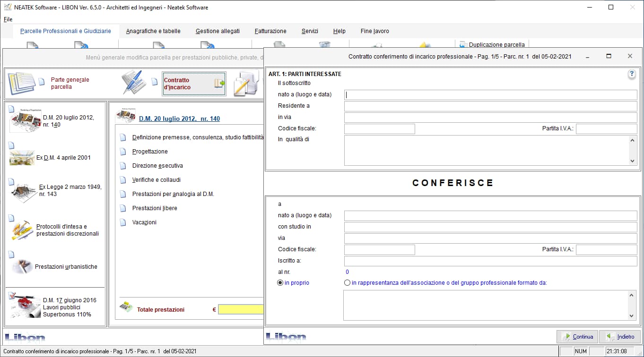Screen dimensions: 644x357
Task: Click page icon beside Direzione esecutiva
Action: pyautogui.click(x=123, y=166)
